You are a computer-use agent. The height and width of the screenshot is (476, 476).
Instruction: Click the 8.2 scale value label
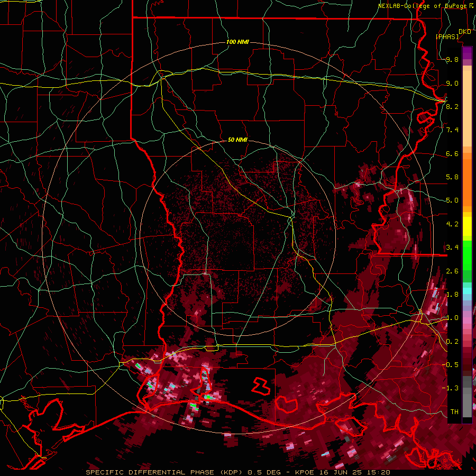[452, 106]
